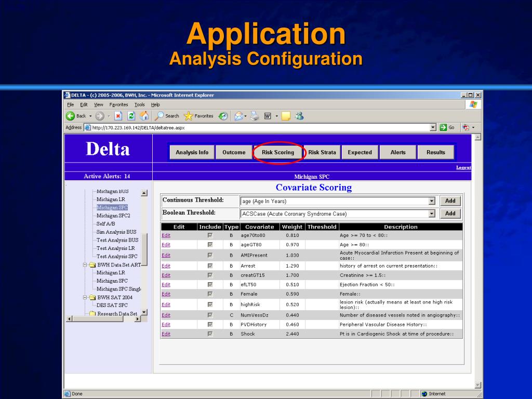Click the Print icon
This screenshot has height=399, width=532.
[255, 116]
